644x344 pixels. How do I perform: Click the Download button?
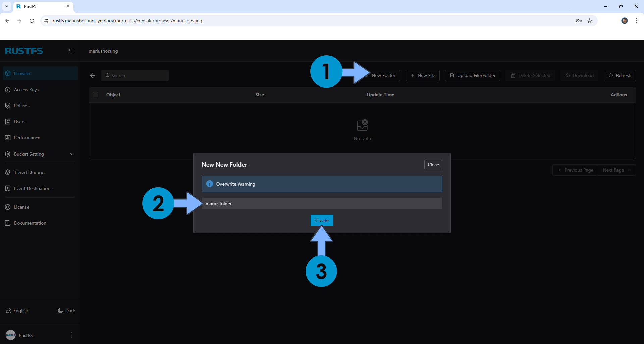click(579, 75)
